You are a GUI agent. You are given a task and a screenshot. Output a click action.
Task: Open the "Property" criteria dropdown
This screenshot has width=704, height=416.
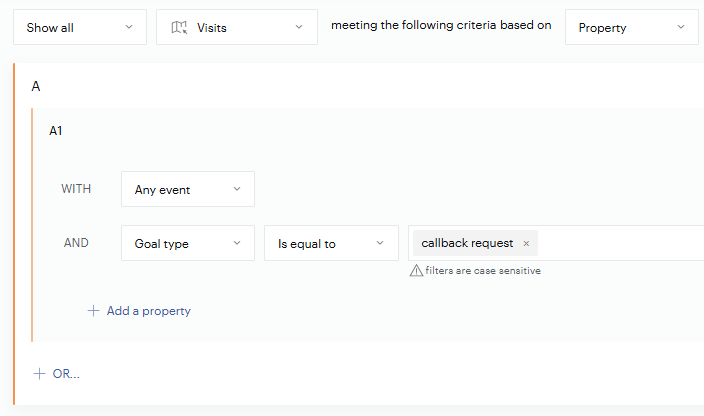coord(631,28)
